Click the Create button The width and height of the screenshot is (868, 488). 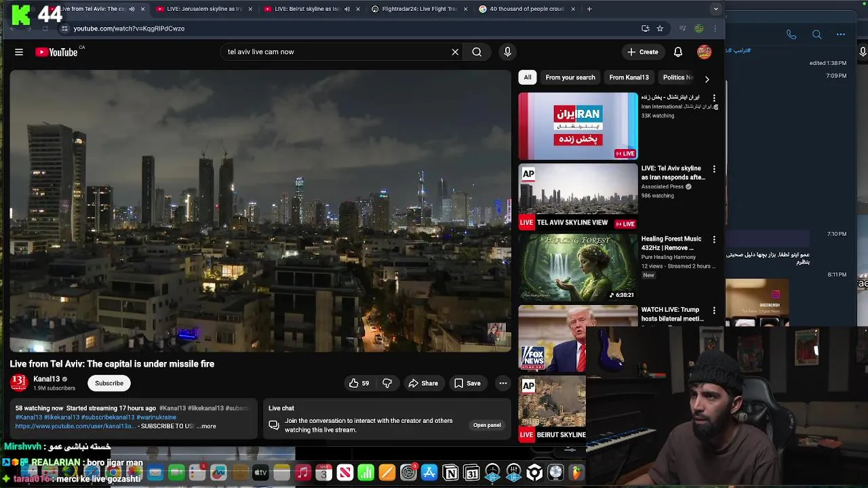click(642, 52)
